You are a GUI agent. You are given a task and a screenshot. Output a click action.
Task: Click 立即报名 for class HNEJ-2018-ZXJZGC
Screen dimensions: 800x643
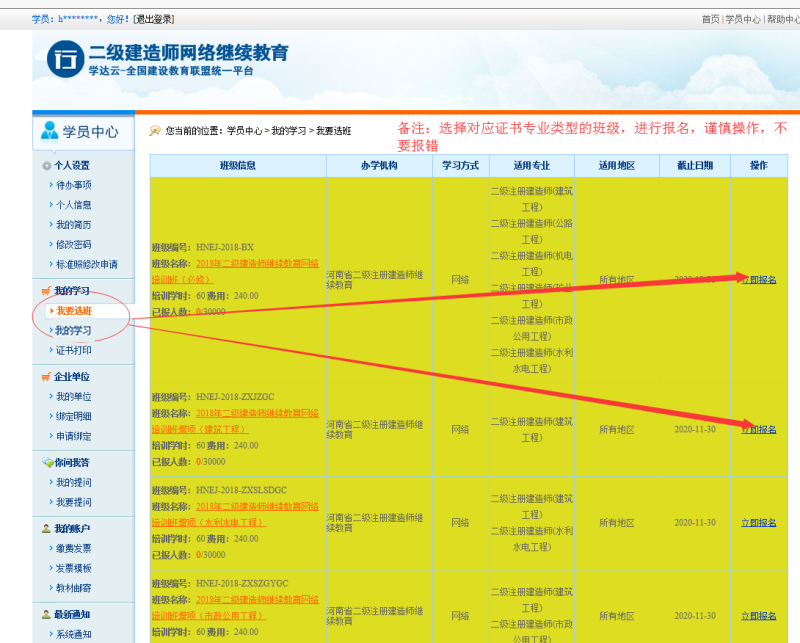758,429
